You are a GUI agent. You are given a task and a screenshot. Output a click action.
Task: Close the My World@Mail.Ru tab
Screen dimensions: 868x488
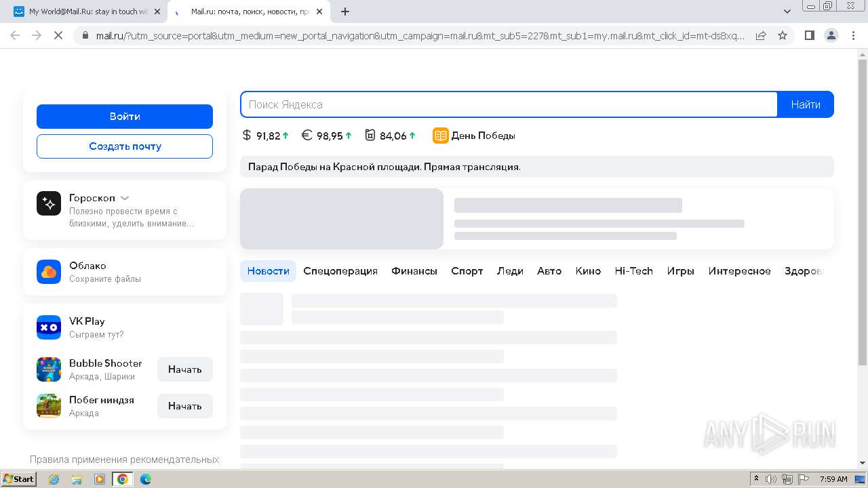click(157, 12)
